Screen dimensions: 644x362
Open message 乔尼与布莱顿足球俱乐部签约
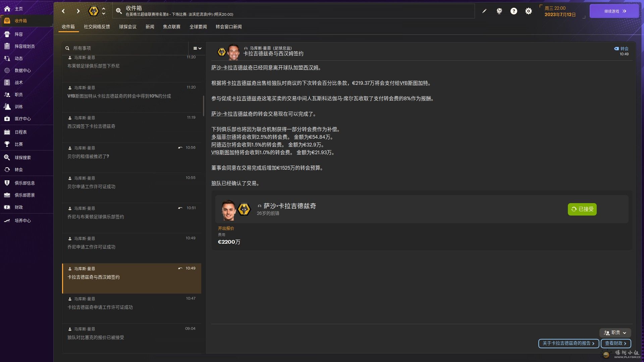coord(131,218)
